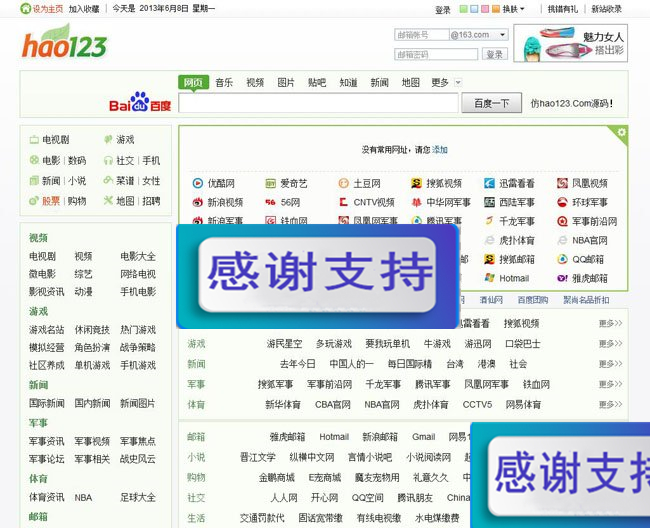Open Hotmail Windows icon
The image size is (650, 528).
point(489,278)
